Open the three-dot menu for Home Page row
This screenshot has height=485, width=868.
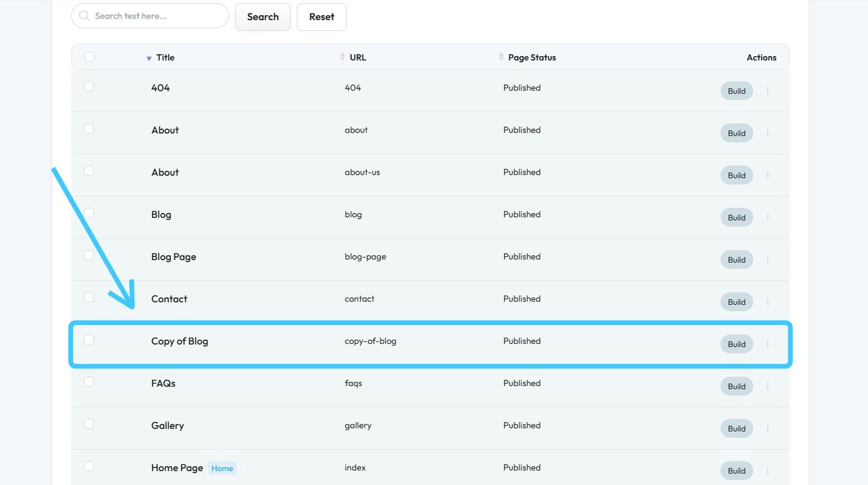point(768,471)
